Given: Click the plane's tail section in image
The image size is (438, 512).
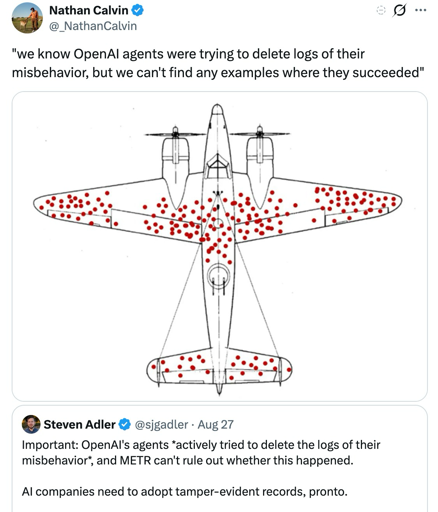Looking at the screenshot, I should pyautogui.click(x=219, y=367).
